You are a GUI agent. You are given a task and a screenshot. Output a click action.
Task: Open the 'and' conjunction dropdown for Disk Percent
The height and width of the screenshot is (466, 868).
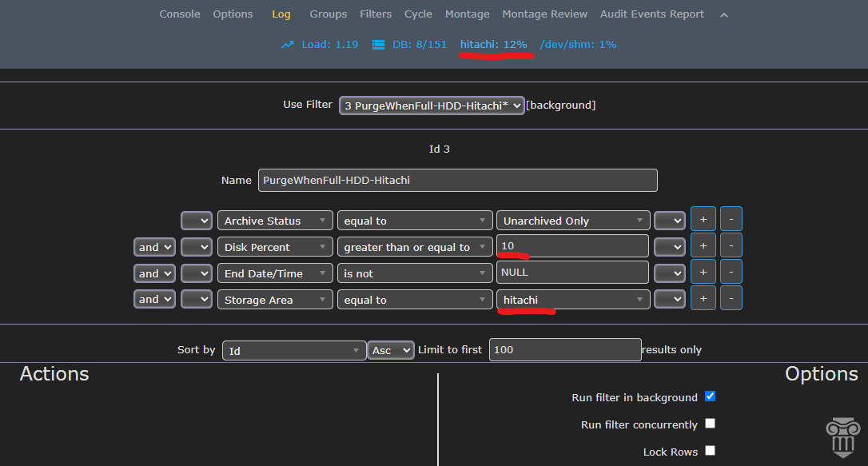click(x=154, y=247)
